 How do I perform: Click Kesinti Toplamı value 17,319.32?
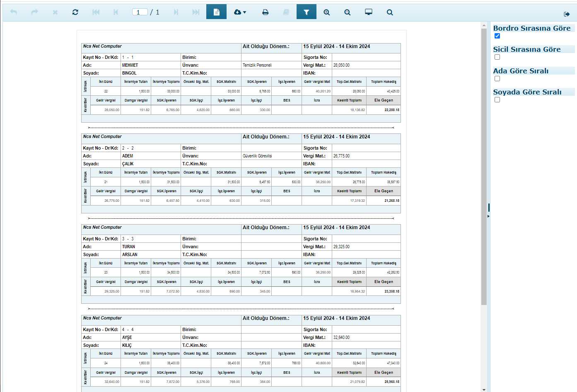[357, 201]
